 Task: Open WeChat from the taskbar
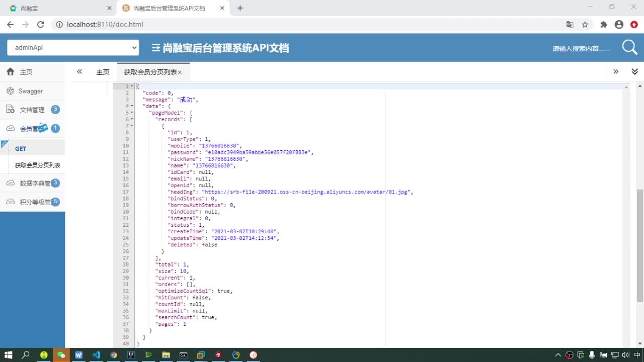point(61,355)
